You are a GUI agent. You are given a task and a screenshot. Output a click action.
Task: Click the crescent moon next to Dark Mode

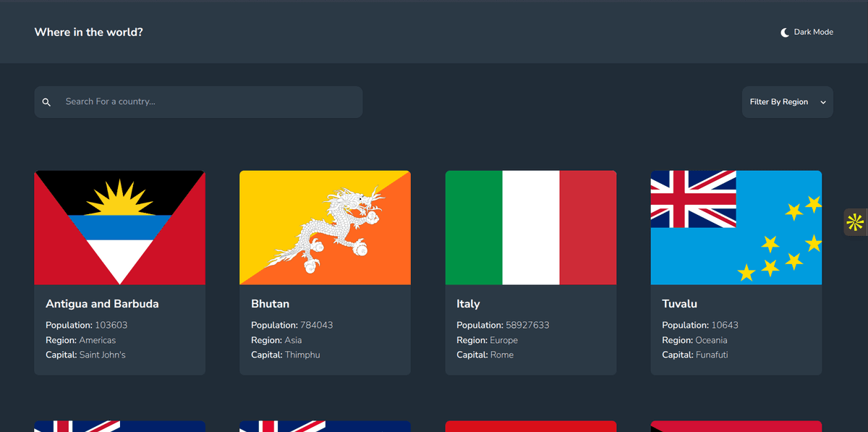click(784, 31)
